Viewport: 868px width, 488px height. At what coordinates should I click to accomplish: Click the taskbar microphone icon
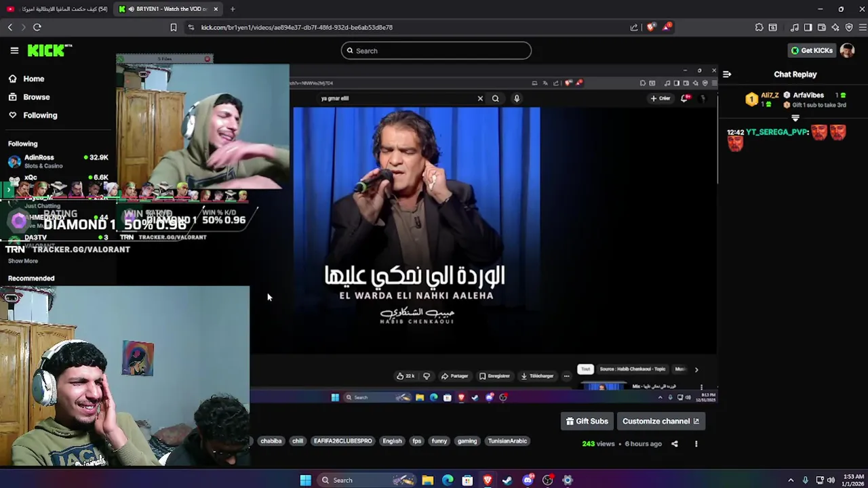coord(805,480)
